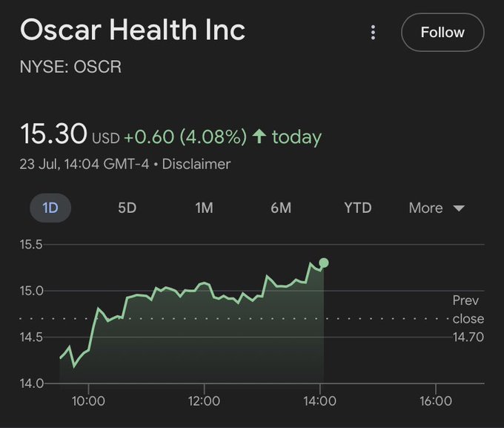Show the 1M chart range
Image resolution: width=504 pixels, height=428 pixels.
coord(204,208)
